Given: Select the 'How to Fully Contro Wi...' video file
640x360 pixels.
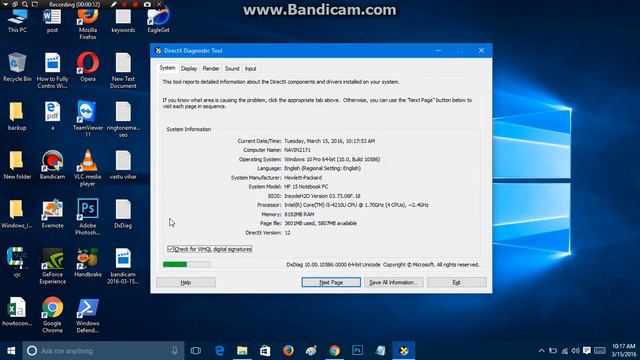Looking at the screenshot, I should click(52, 71).
